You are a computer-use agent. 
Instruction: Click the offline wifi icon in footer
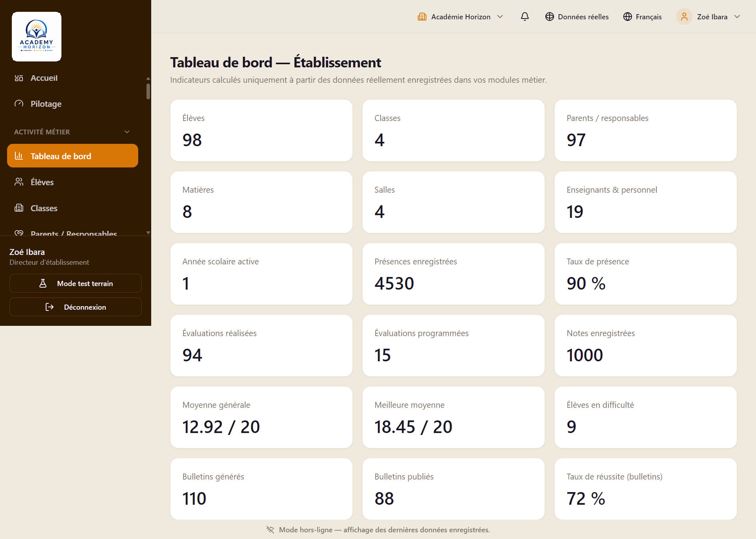click(270, 530)
